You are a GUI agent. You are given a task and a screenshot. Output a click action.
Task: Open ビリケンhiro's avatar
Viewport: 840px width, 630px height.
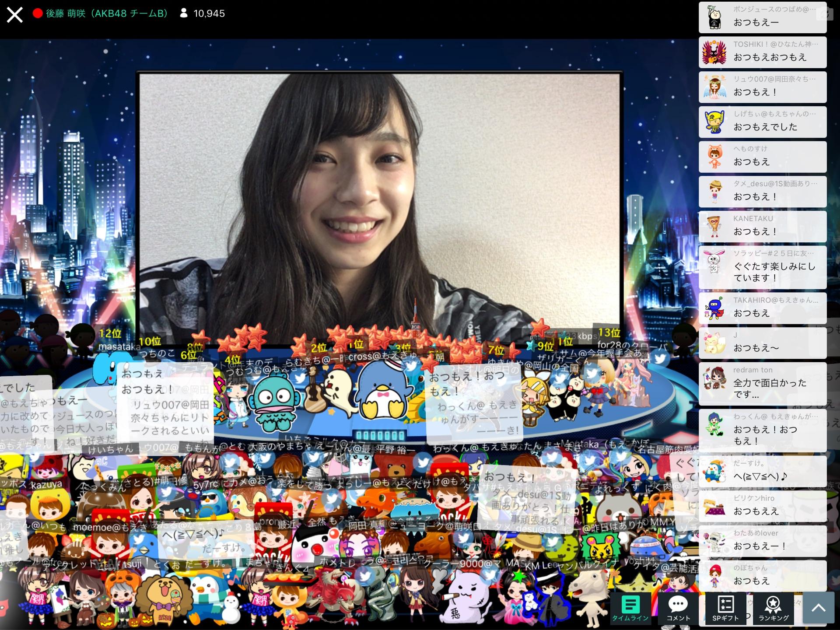[714, 506]
